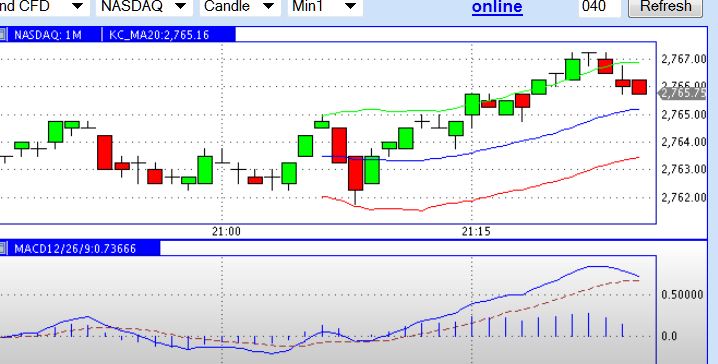Select the KC_MA20:2,765.16 indicator label

pyautogui.click(x=159, y=35)
